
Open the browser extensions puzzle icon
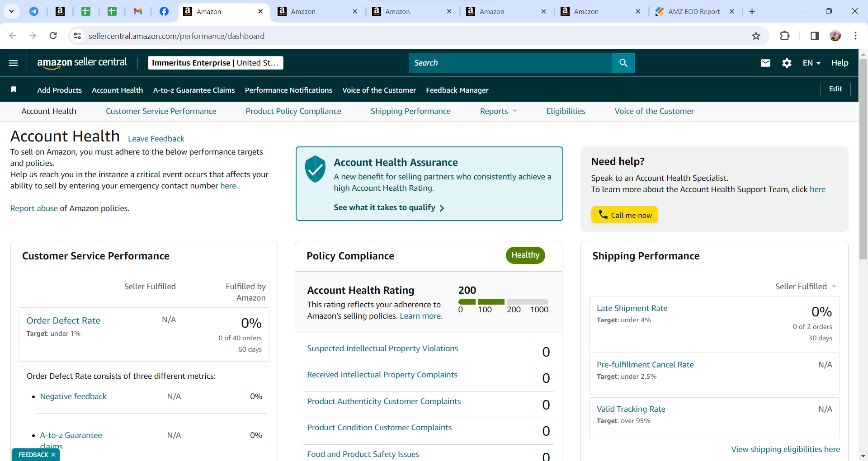coord(785,36)
